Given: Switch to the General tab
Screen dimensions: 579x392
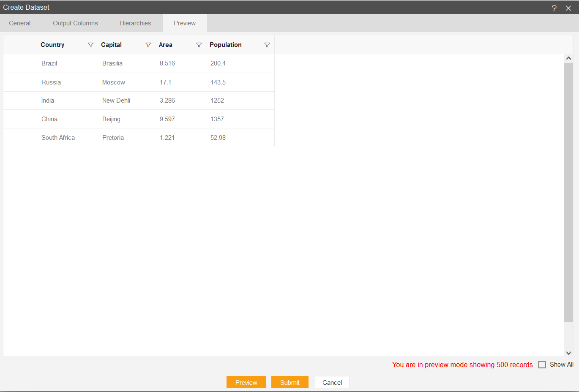Looking at the screenshot, I should pyautogui.click(x=20, y=23).
